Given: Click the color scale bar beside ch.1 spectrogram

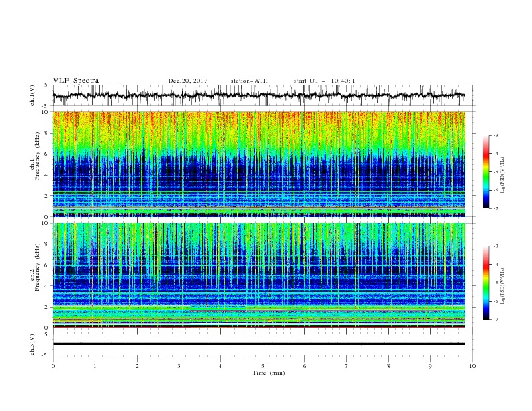Looking at the screenshot, I should tap(486, 172).
